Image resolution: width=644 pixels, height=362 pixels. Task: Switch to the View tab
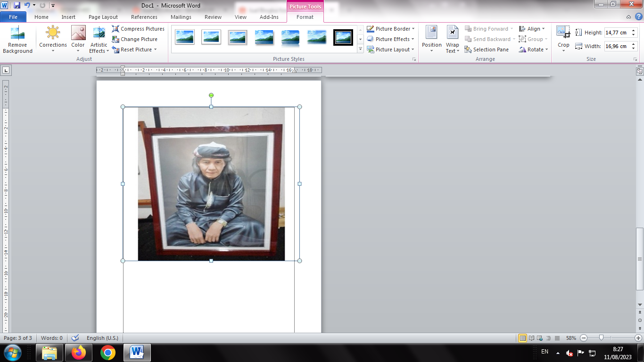(x=240, y=17)
